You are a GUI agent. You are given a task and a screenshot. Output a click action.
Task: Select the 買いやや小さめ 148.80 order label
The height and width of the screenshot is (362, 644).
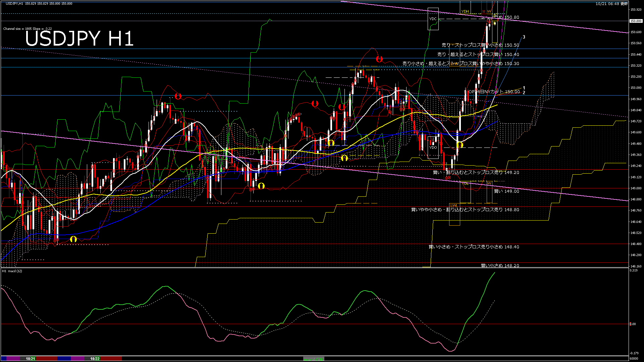point(465,209)
